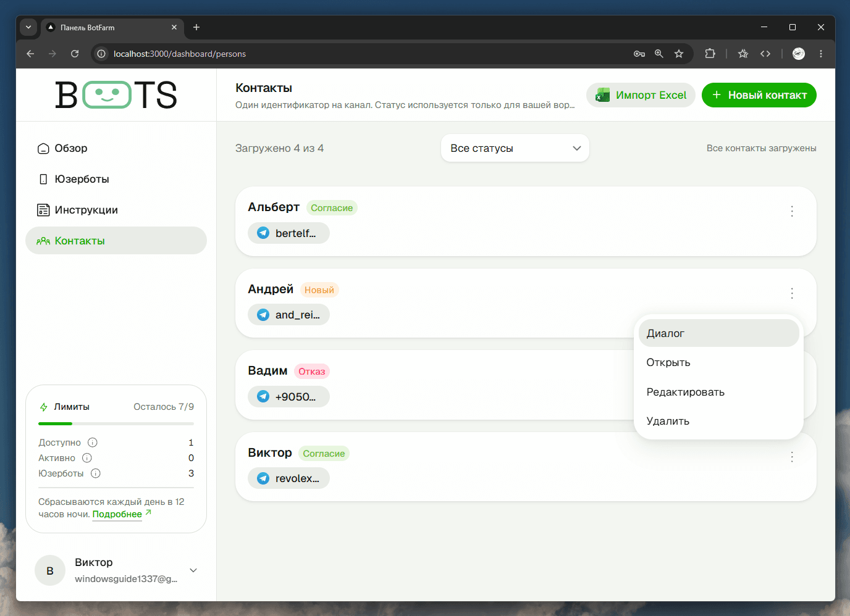Click the Осталось 7/9 limits text
This screenshot has width=850, height=616.
click(164, 407)
